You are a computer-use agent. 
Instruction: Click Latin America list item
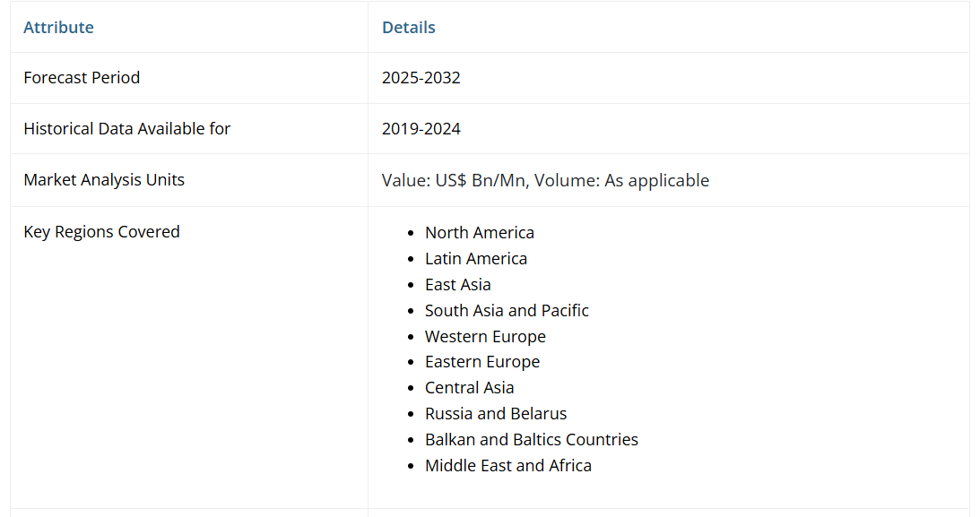coord(475,258)
